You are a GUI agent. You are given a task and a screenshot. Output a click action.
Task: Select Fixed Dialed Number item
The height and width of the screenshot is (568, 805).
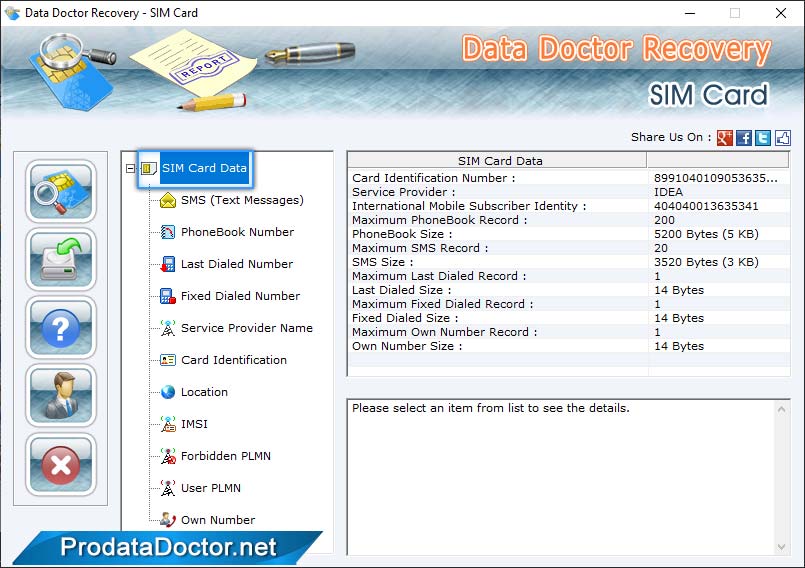pyautogui.click(x=240, y=296)
